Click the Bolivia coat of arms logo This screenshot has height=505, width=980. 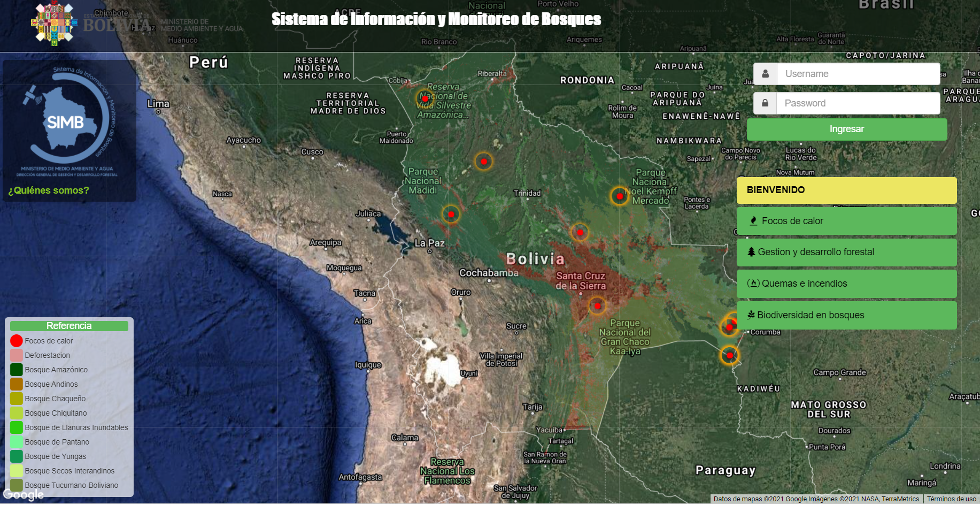(54, 23)
